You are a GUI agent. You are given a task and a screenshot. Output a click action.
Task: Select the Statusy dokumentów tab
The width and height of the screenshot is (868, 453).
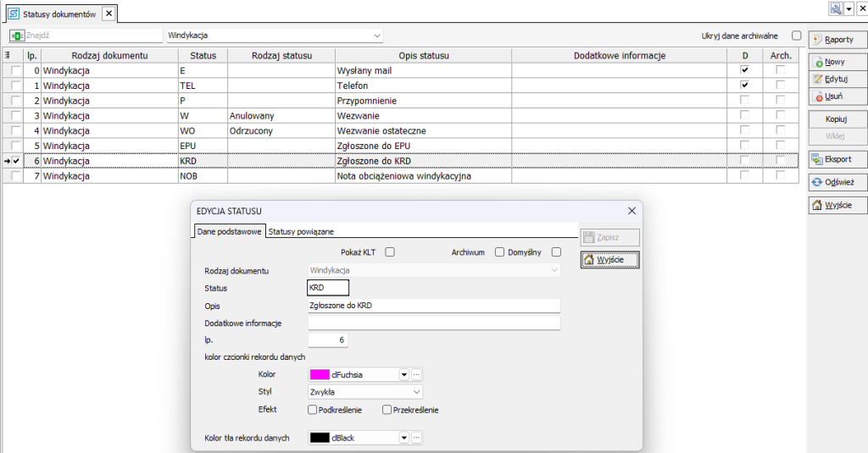pyautogui.click(x=59, y=14)
